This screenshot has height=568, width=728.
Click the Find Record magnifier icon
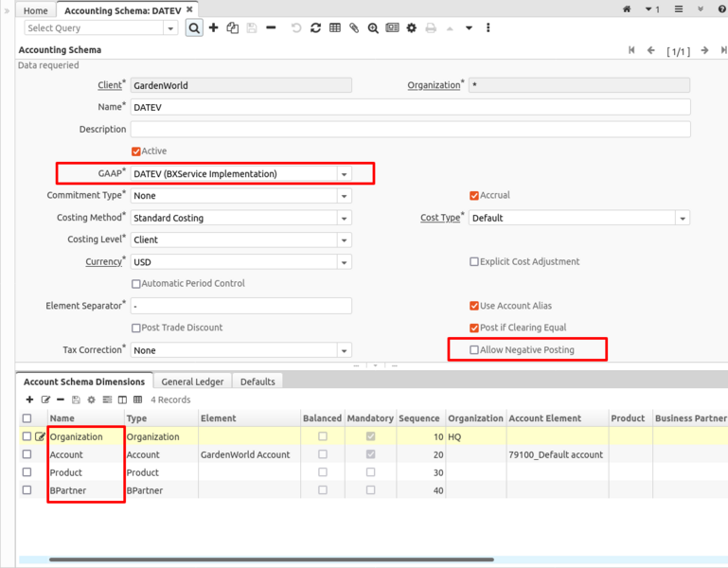coord(194,28)
